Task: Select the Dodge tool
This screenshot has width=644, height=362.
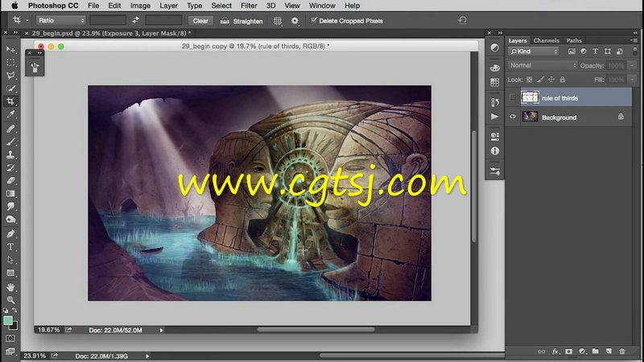Action: tap(10, 220)
